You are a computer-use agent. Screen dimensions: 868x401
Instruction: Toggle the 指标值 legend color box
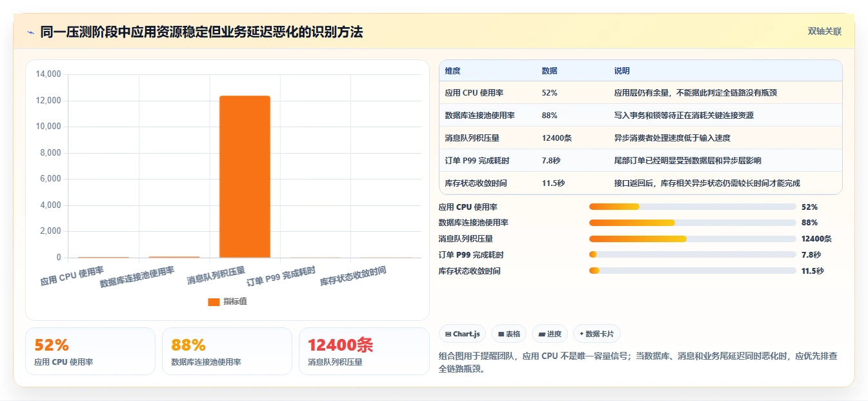pos(214,302)
